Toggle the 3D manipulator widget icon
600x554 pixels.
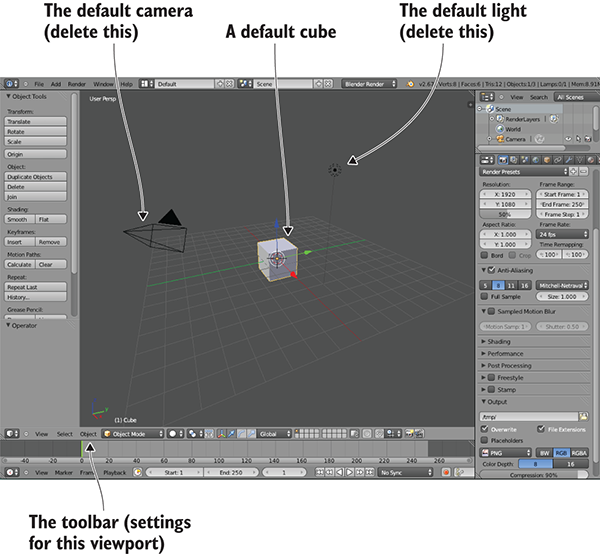point(221,433)
